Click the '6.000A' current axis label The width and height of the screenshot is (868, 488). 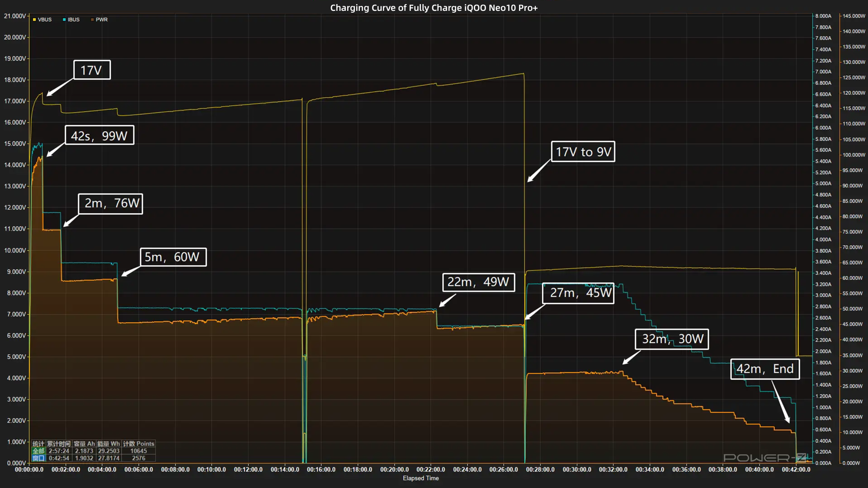point(823,128)
